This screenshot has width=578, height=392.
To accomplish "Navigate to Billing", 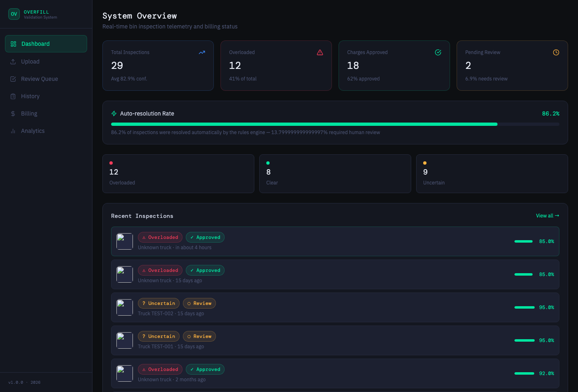I will pyautogui.click(x=46, y=113).
